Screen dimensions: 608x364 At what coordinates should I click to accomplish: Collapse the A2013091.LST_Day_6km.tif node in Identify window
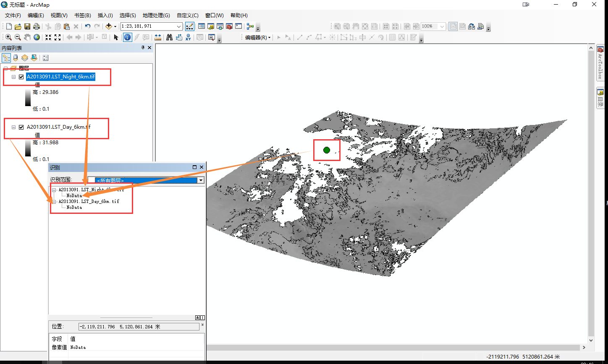coord(54,201)
